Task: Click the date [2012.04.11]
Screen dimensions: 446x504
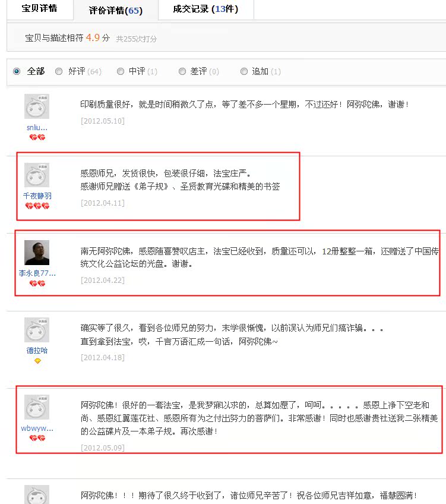Action: (x=102, y=203)
